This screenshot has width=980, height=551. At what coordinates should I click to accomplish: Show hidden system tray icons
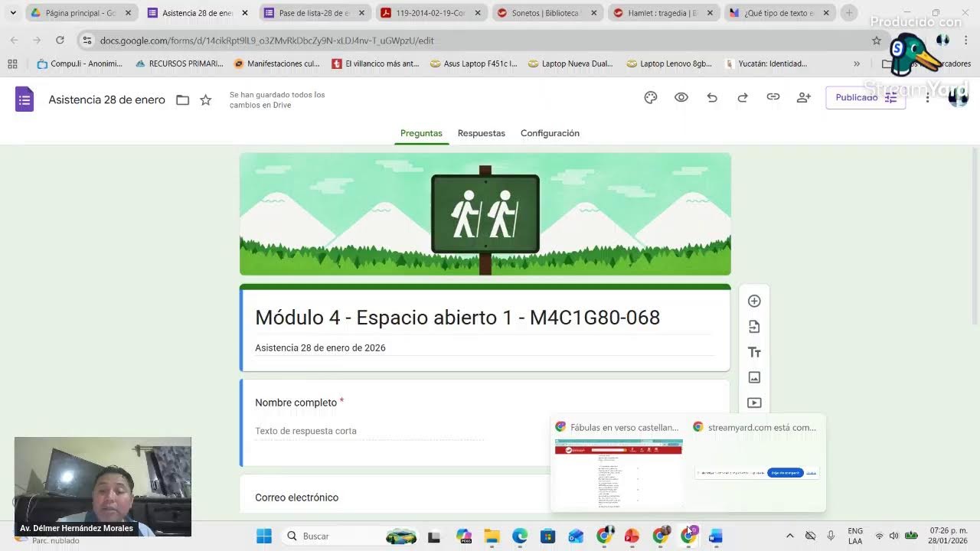click(x=790, y=536)
